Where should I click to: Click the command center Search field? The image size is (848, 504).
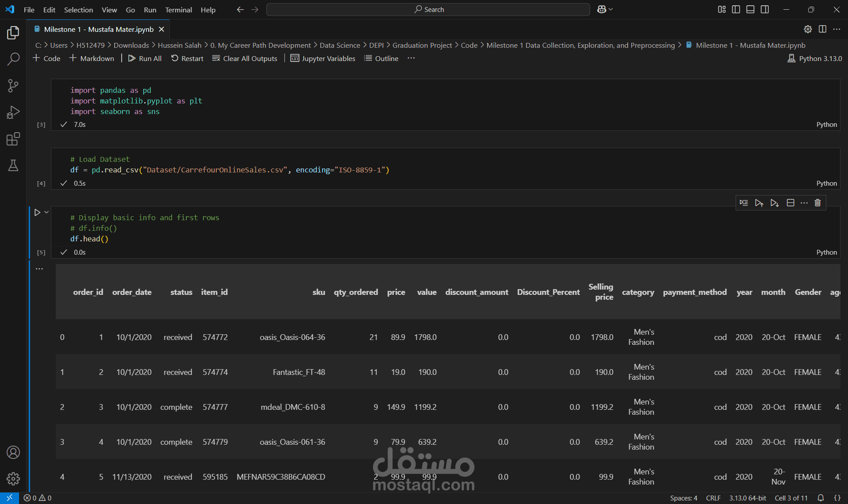point(428,9)
